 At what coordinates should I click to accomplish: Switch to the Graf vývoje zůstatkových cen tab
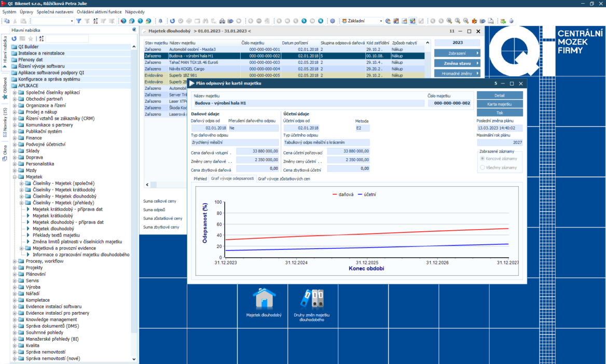[284, 178]
